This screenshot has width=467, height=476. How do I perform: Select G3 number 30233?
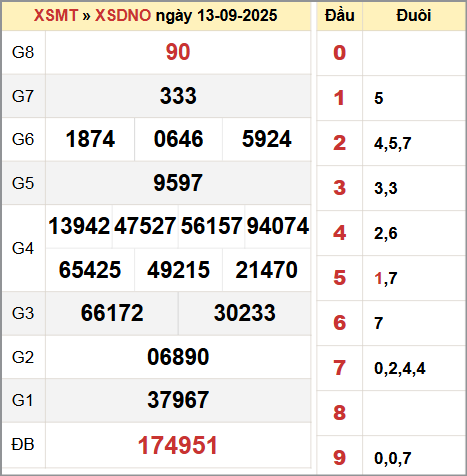pos(245,313)
